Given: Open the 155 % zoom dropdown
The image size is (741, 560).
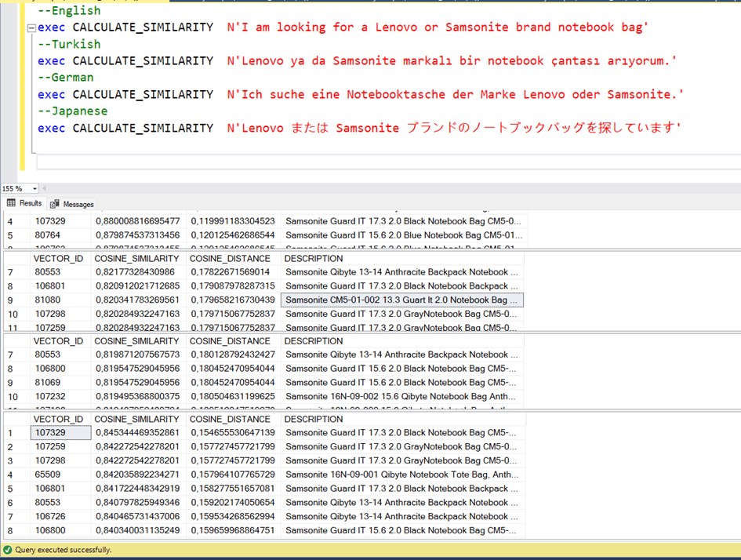Looking at the screenshot, I should pyautogui.click(x=35, y=189).
